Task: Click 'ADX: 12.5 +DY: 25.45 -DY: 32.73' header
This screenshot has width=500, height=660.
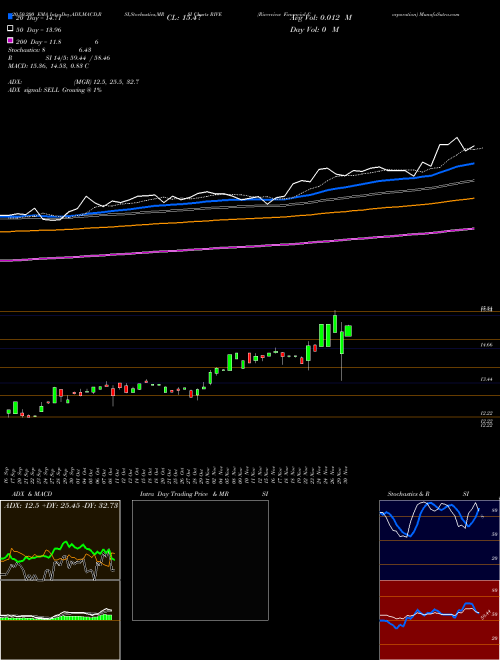Action: [61, 506]
